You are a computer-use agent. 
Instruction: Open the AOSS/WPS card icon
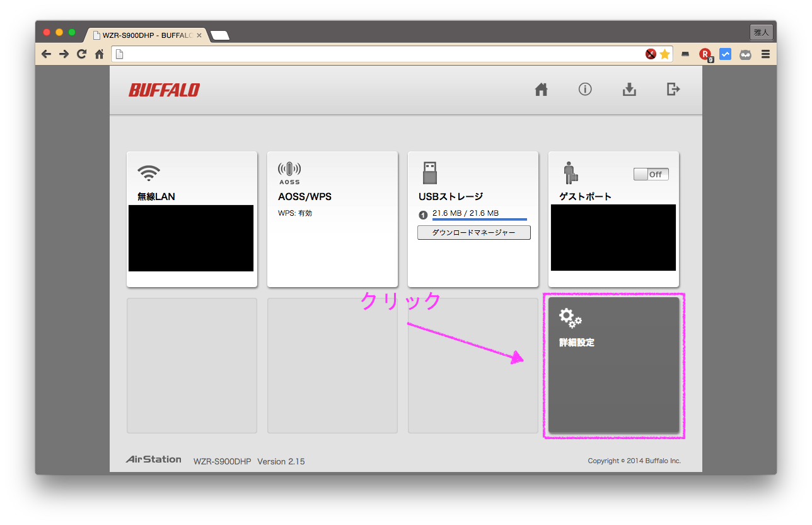pyautogui.click(x=289, y=172)
